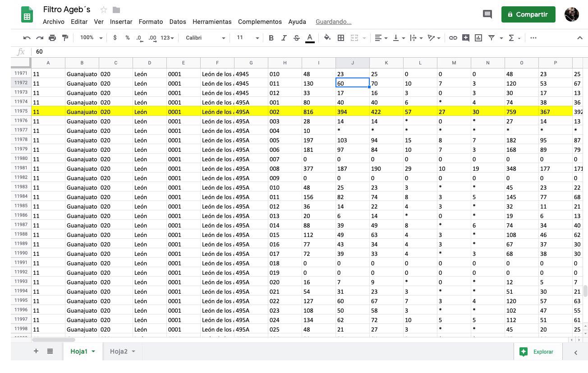588x373 pixels.
Task: Click the print icon
Action: (x=52, y=38)
